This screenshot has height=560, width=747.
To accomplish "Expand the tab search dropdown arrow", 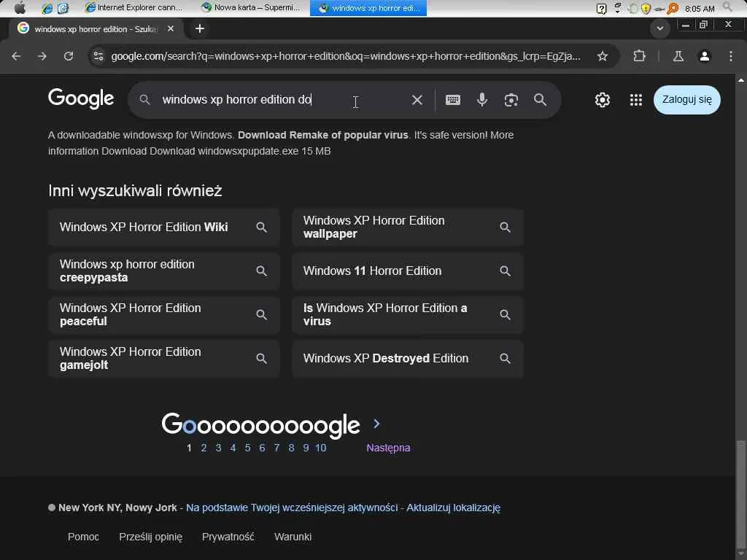I will 659,28.
